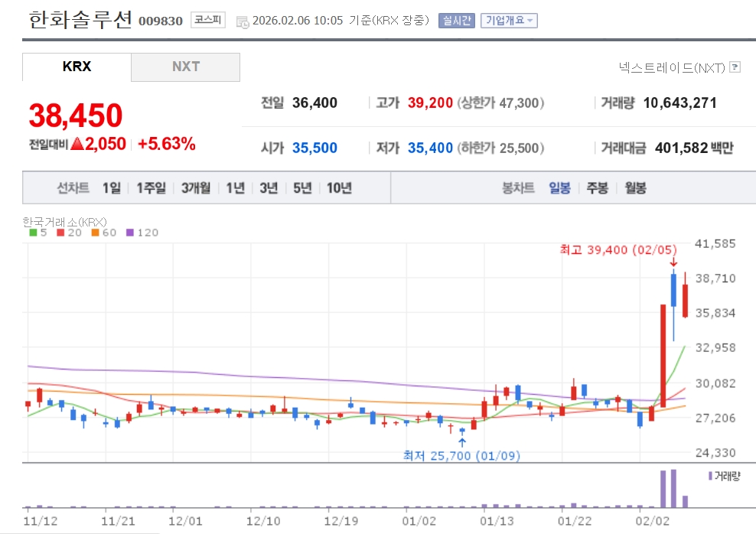Click the 11/12 date axis label

pos(40,521)
